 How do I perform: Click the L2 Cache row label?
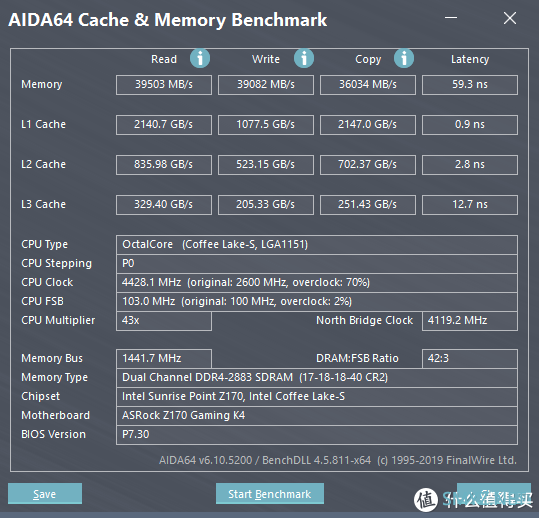(43, 164)
